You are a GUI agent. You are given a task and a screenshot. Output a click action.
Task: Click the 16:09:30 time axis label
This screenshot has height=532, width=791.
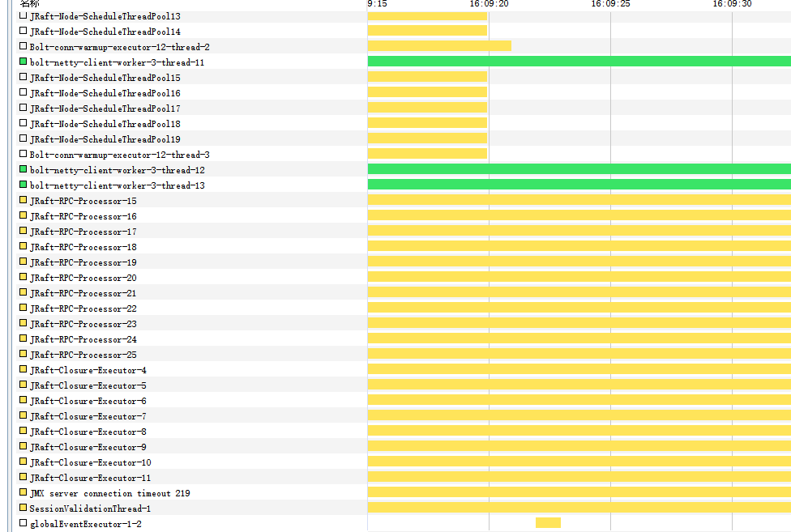(x=732, y=4)
